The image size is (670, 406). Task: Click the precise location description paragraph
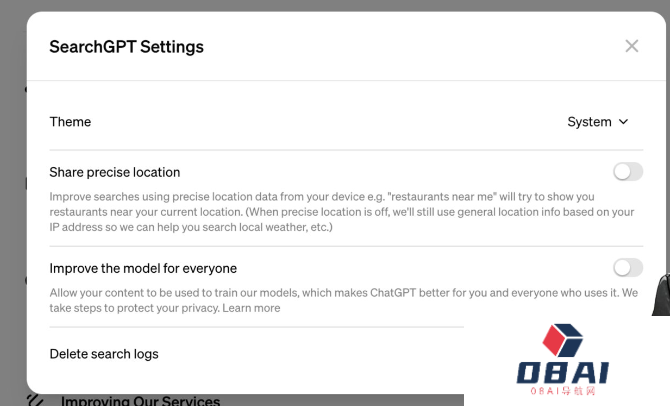(x=342, y=212)
